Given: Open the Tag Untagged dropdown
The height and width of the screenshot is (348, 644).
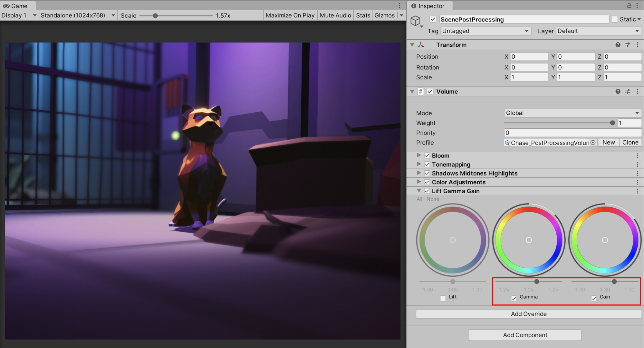Looking at the screenshot, I should click(x=485, y=31).
